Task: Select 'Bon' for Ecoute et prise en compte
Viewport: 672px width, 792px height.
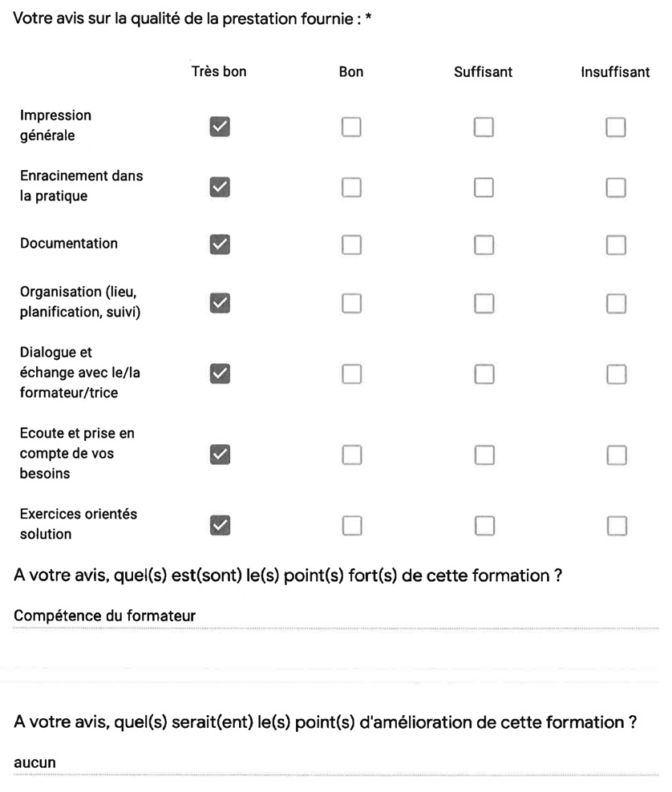Action: [x=352, y=455]
